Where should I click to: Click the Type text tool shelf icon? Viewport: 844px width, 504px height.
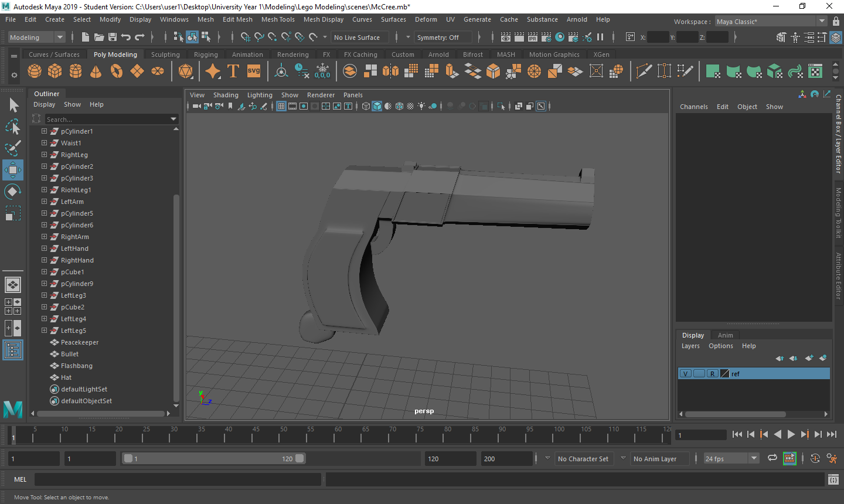pyautogui.click(x=233, y=71)
